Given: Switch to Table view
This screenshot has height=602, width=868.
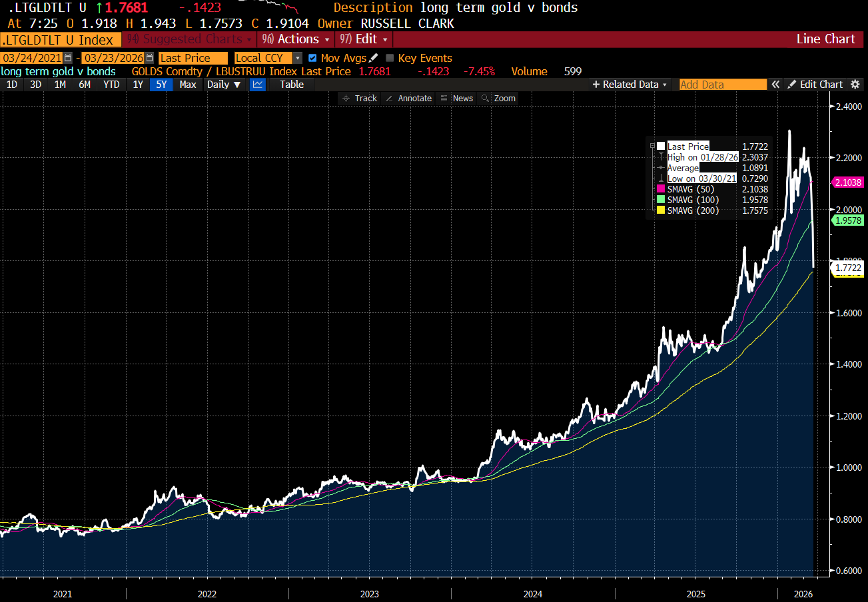Looking at the screenshot, I should [292, 85].
